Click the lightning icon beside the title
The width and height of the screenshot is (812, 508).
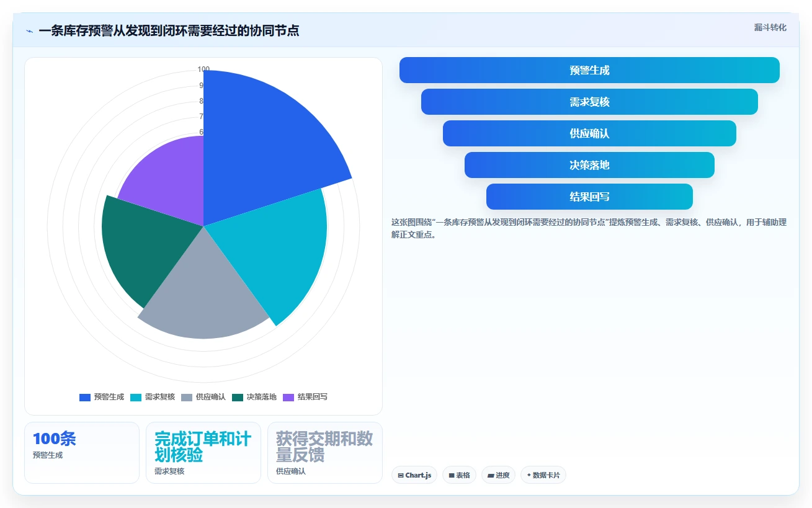click(29, 30)
